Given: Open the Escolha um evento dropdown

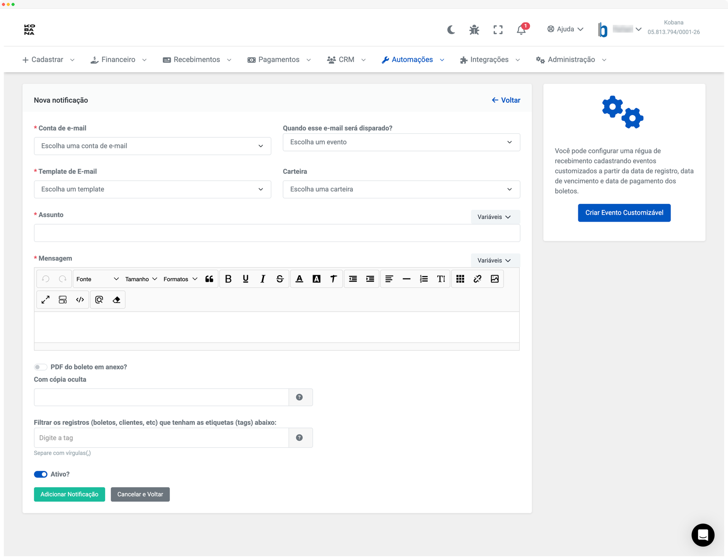Looking at the screenshot, I should click(x=401, y=142).
